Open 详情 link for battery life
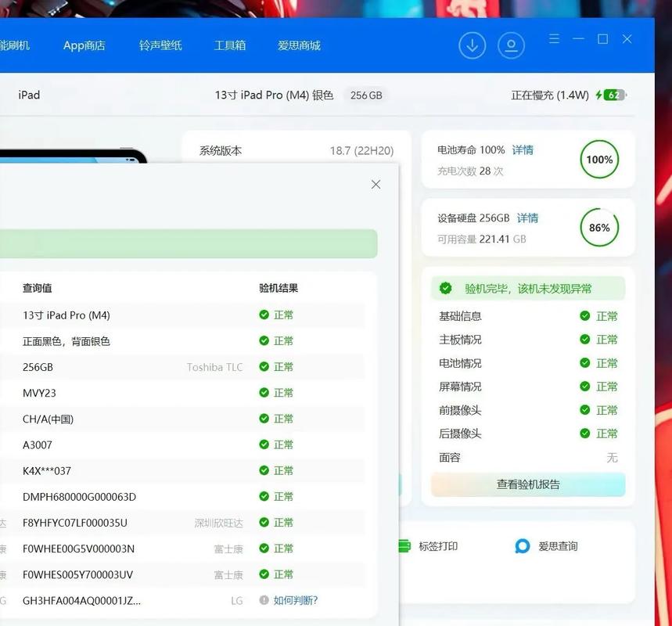The image size is (672, 626). pos(523,150)
